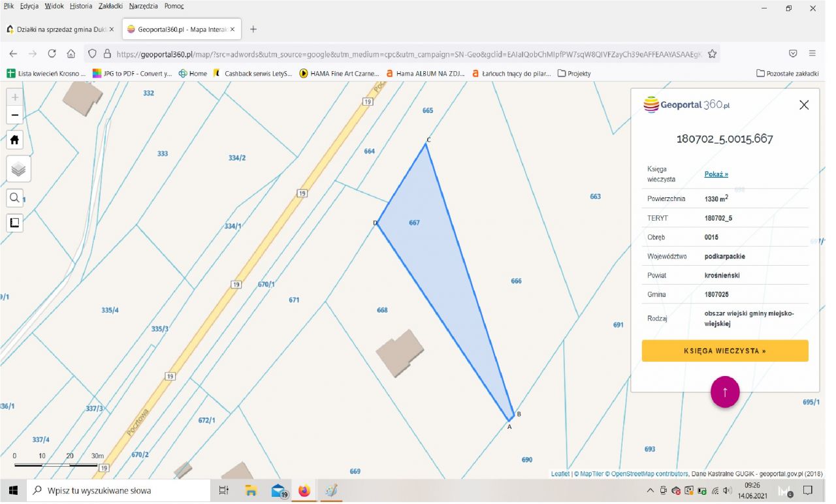Open the Edycja menu
This screenshot has height=504, width=836.
point(29,6)
